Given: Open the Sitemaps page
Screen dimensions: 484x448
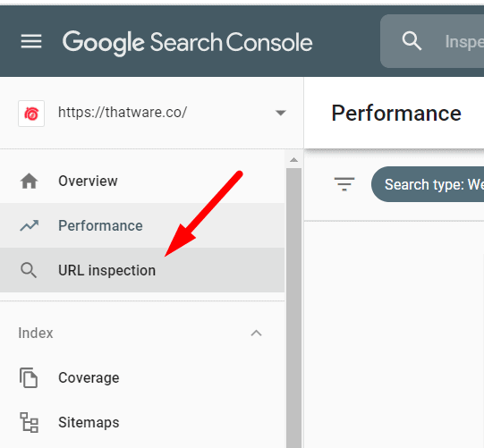Looking at the screenshot, I should [x=142, y=422].
